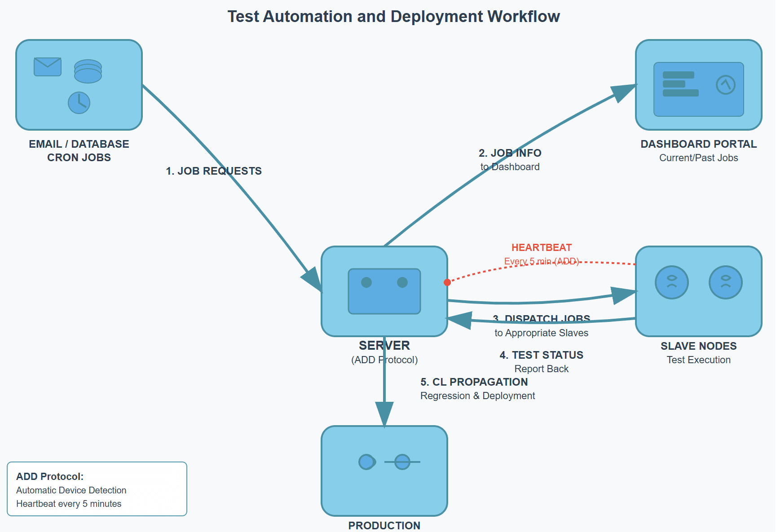776x532 pixels.
Task: Click the right slave node face icon
Action: [x=726, y=282]
